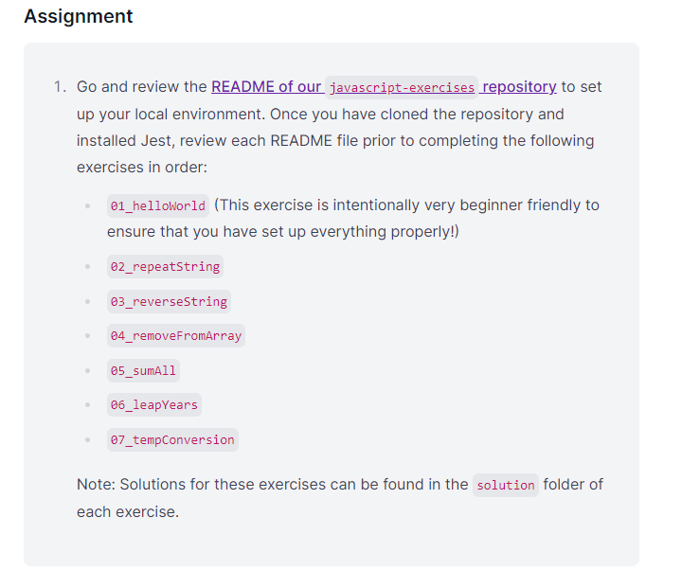700x588 pixels.
Task: Click the 06_leapYears exercise tag
Action: point(153,405)
